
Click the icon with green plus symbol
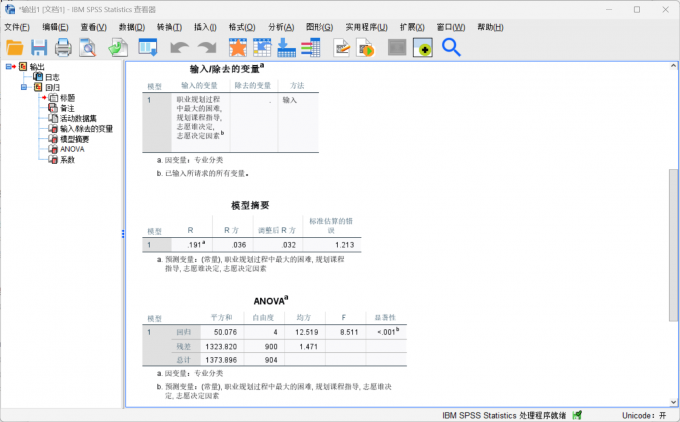423,48
